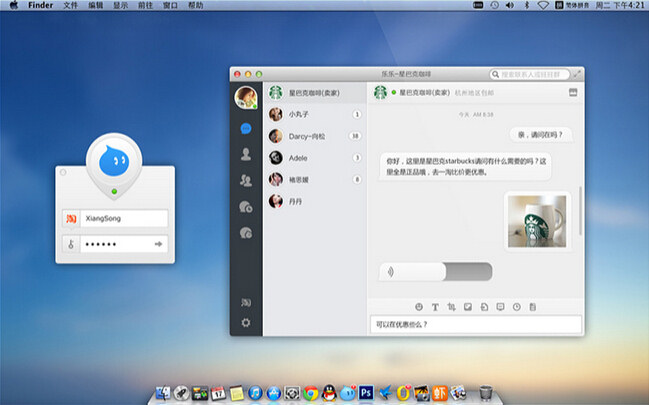Open the 帮助 menu

point(195,5)
